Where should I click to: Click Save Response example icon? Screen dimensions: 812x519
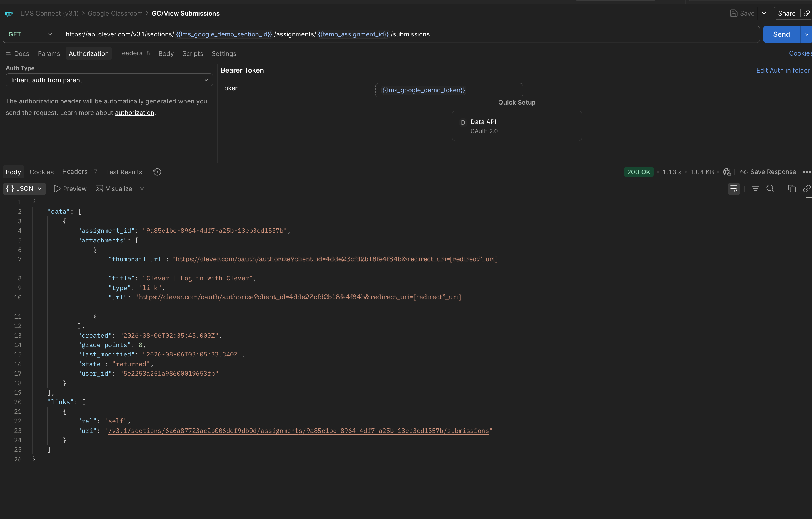744,172
